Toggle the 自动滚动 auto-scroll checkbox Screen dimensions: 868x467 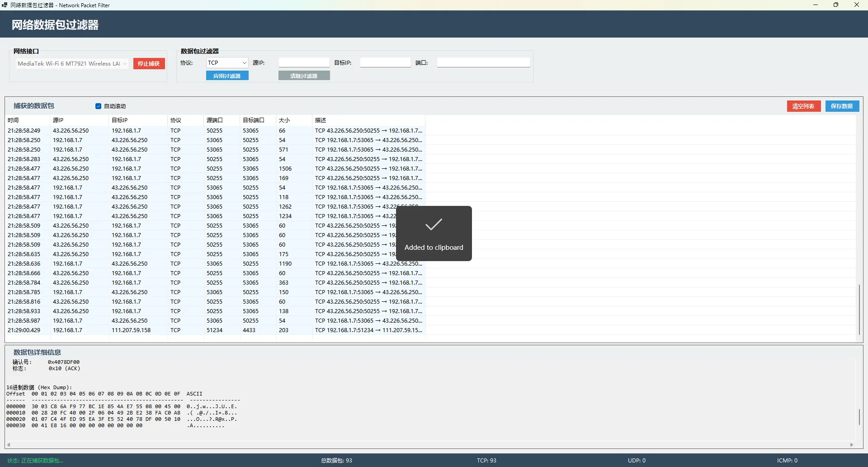(98, 106)
